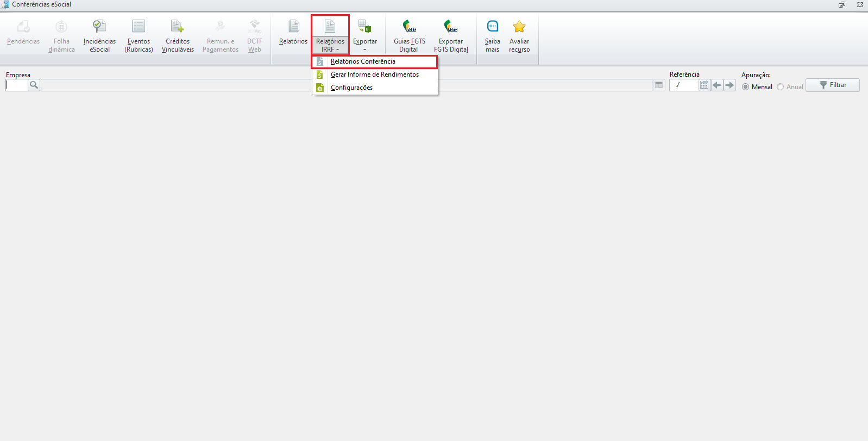This screenshot has height=441, width=868.
Task: Go to next reference period arrow
Action: coord(729,85)
